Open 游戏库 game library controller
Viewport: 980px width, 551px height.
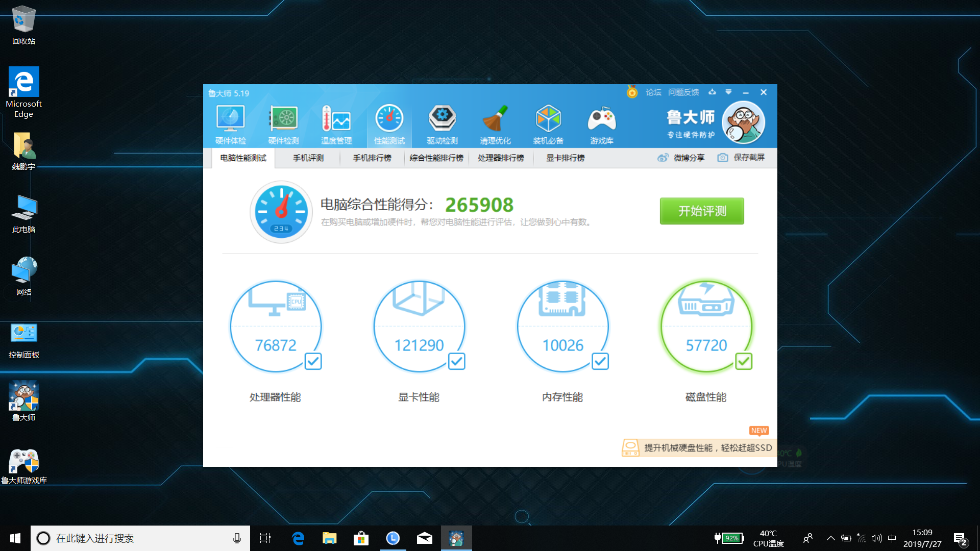pos(602,125)
